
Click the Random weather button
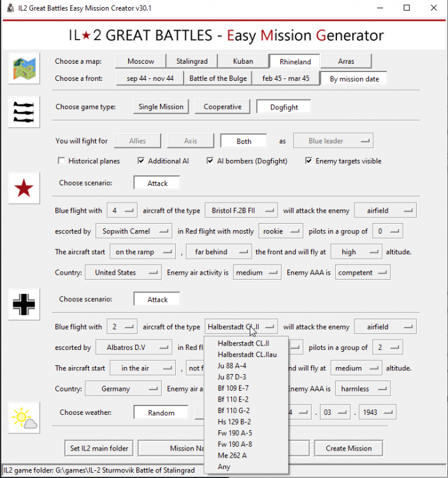click(161, 413)
